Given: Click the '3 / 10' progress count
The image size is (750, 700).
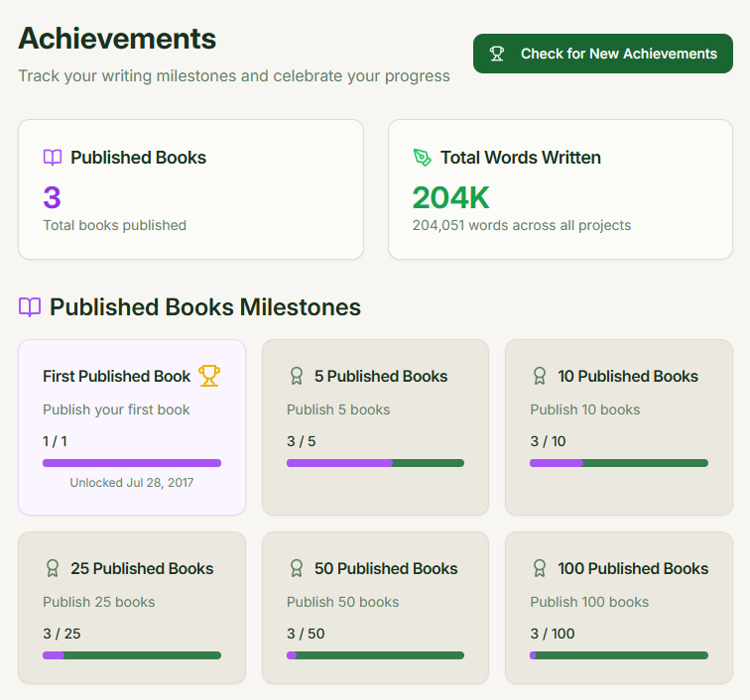Looking at the screenshot, I should coord(549,441).
